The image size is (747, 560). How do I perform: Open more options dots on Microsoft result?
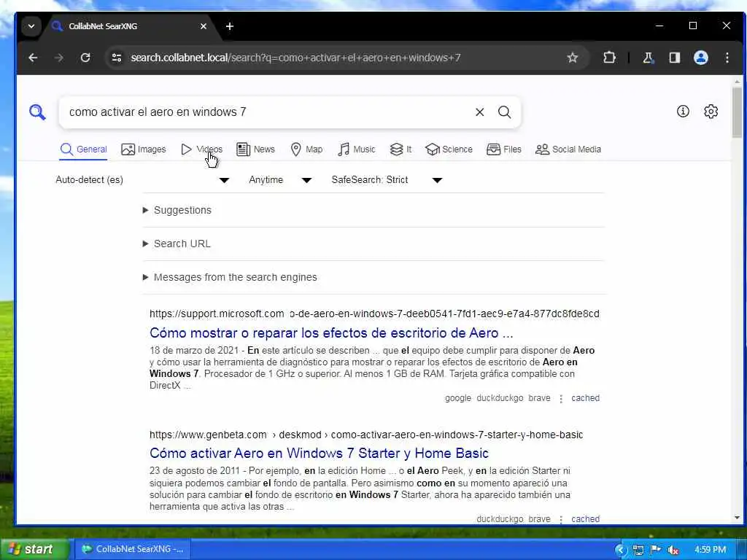pyautogui.click(x=561, y=399)
